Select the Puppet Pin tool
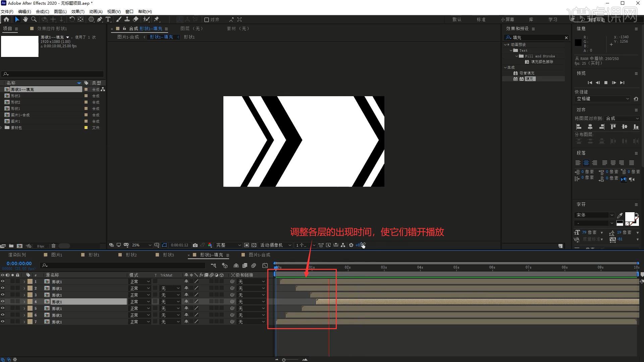The width and height of the screenshot is (644, 362). (157, 19)
